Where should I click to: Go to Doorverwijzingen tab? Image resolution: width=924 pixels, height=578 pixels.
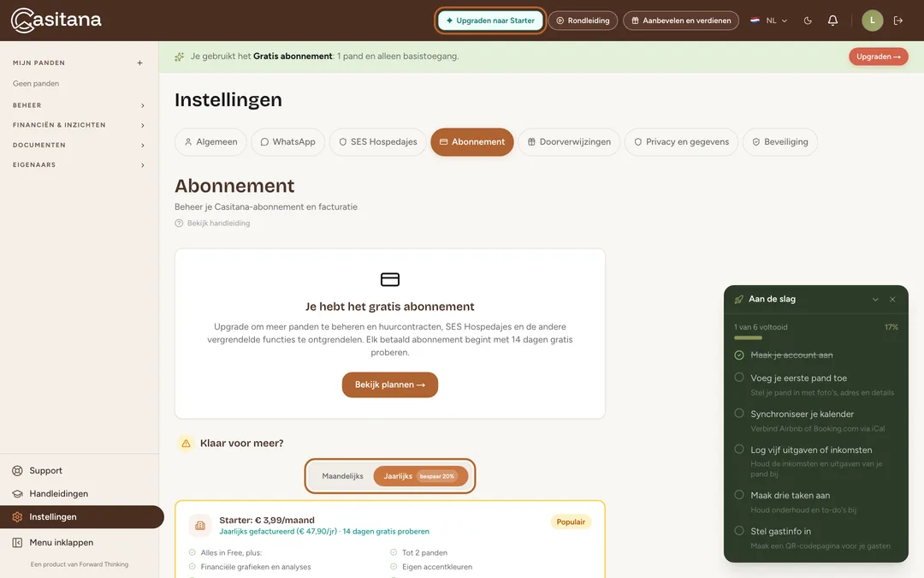tap(569, 142)
